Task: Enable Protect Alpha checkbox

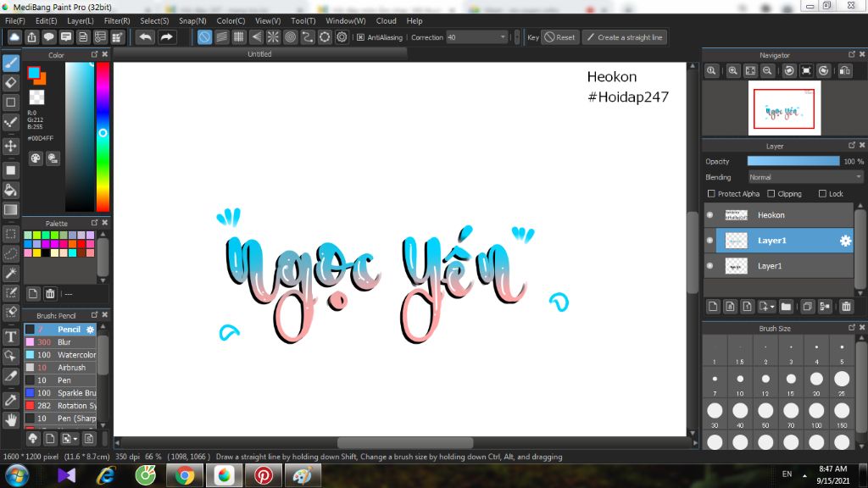Action: [711, 194]
